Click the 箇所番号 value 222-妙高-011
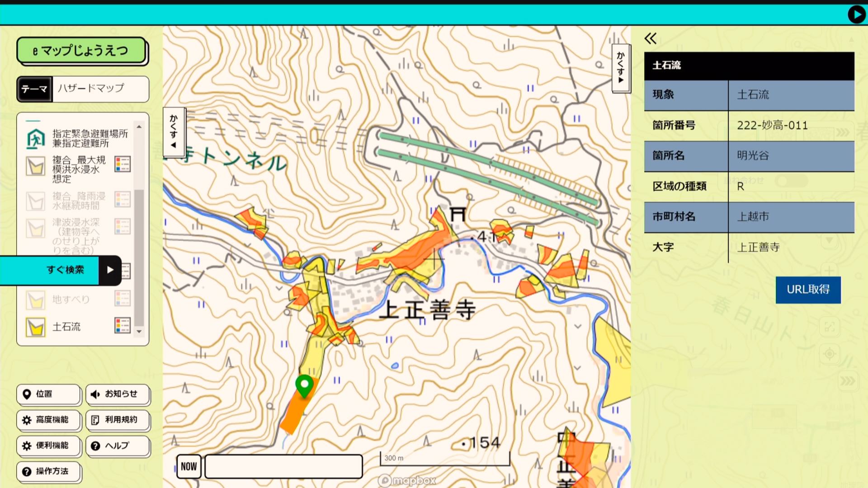This screenshot has height=488, width=868. [x=772, y=125]
